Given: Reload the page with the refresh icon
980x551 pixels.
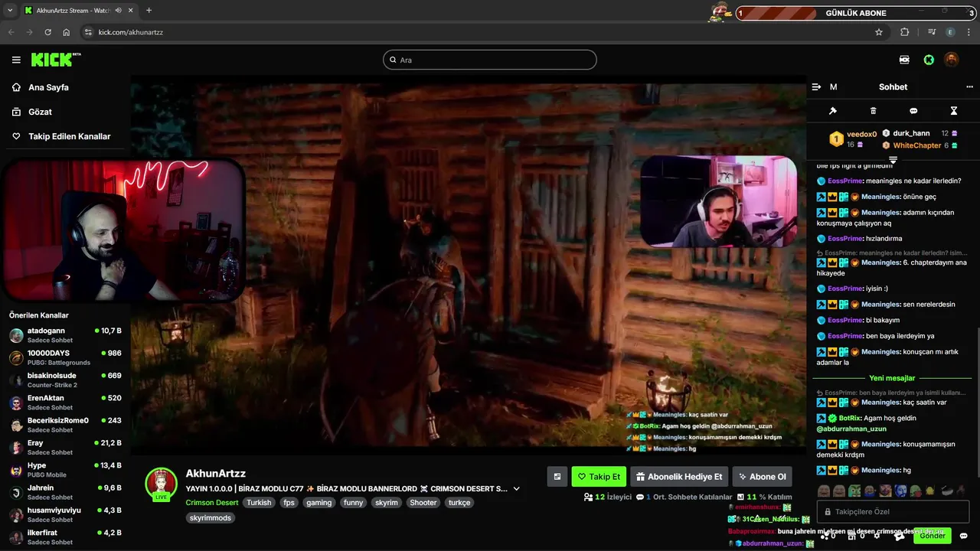Looking at the screenshot, I should pyautogui.click(x=48, y=32).
